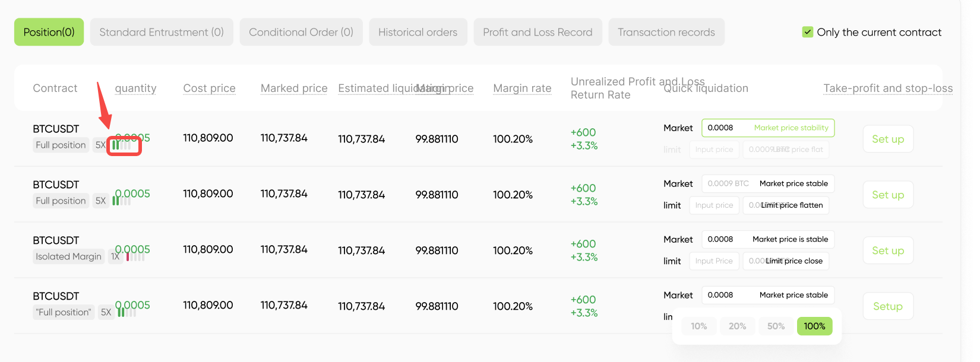Switch to Conditional Order (0) tab

click(x=301, y=32)
